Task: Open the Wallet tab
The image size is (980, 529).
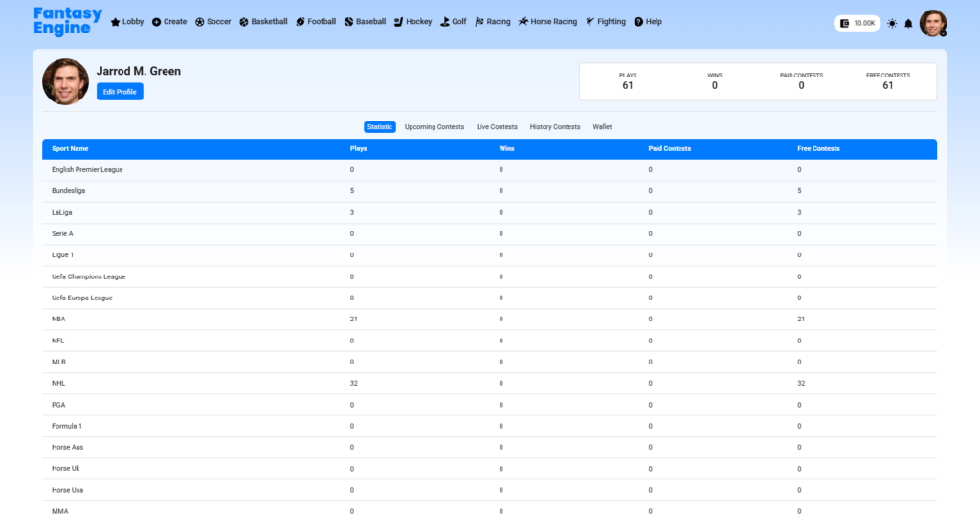Action: point(602,127)
